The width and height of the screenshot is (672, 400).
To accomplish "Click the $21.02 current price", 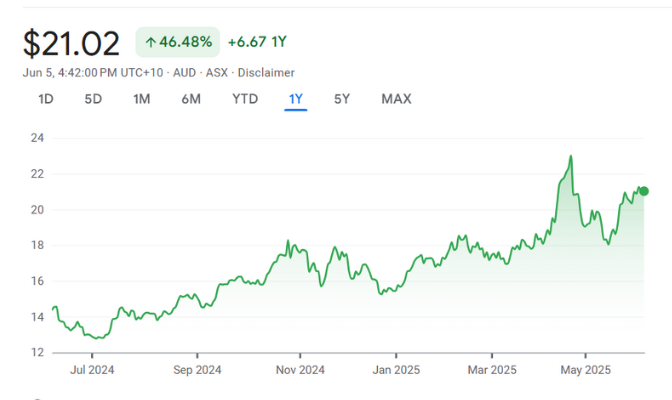I will click(71, 43).
